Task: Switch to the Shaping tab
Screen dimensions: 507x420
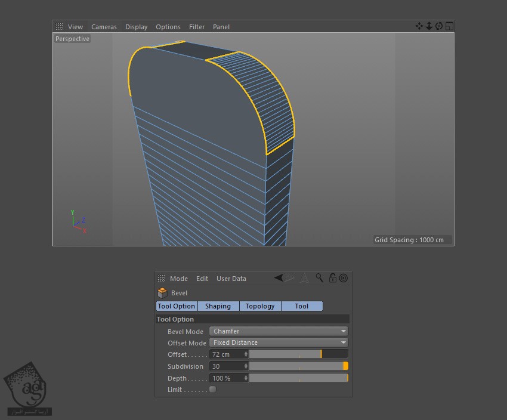Action: click(x=218, y=306)
